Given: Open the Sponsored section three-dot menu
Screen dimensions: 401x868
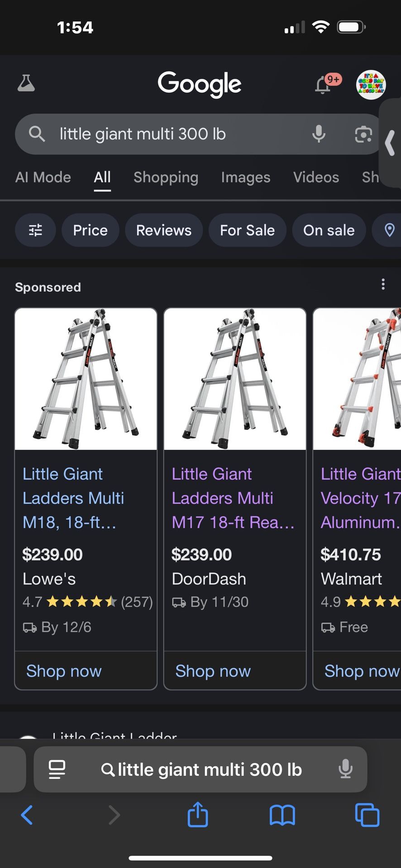Looking at the screenshot, I should pos(383,284).
